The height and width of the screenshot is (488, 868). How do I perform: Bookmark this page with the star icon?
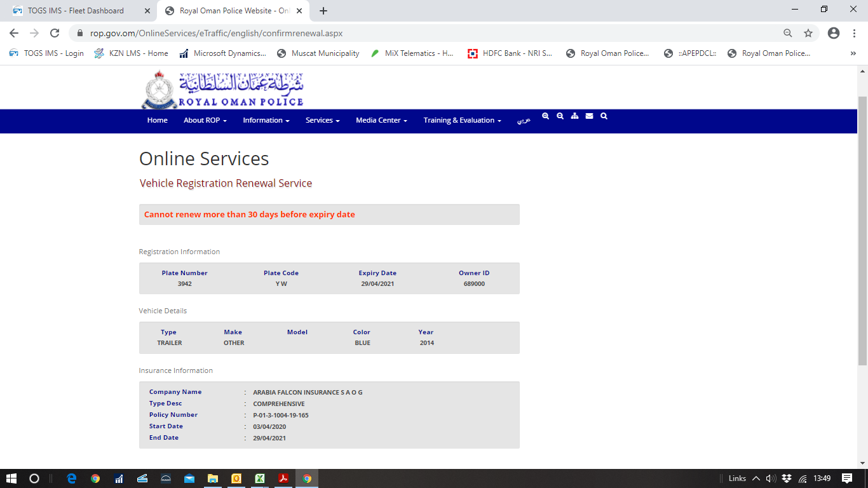[808, 33]
